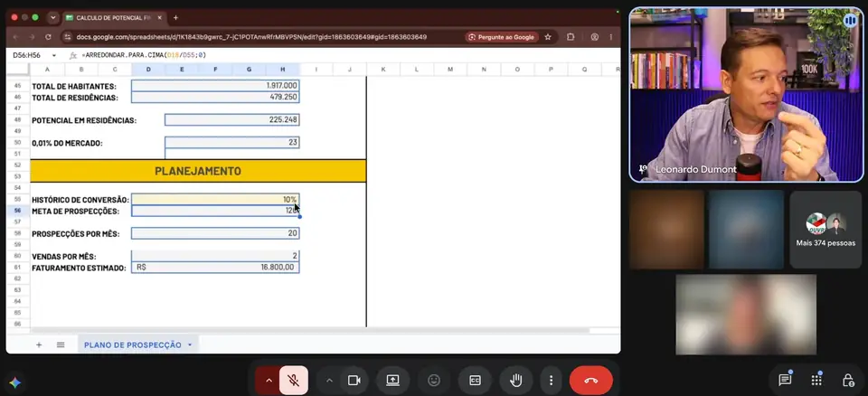Click the 10% conversion history cell
The width and height of the screenshot is (868, 396).
click(x=215, y=200)
